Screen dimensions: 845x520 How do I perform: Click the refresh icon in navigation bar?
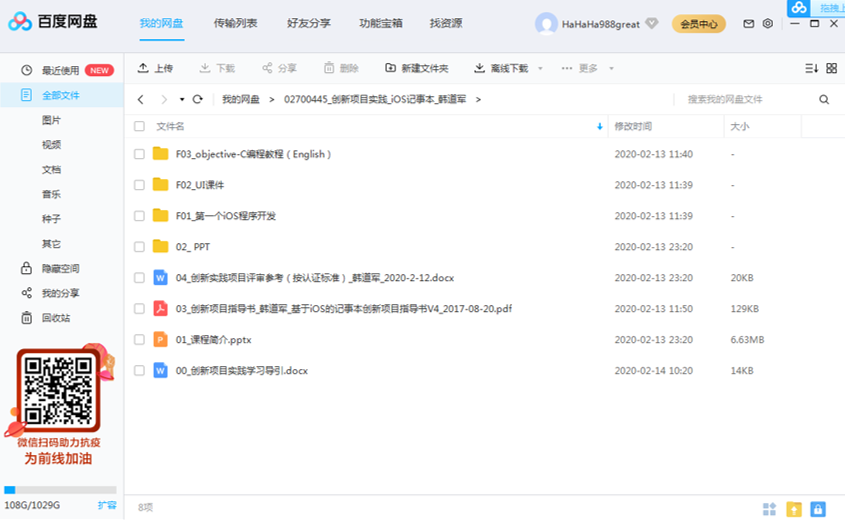click(198, 100)
